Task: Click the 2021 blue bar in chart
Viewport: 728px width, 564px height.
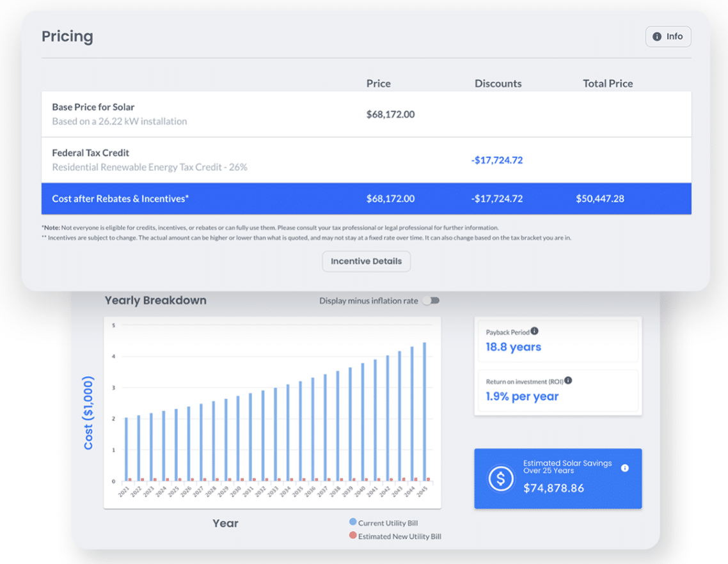Action: point(126,448)
